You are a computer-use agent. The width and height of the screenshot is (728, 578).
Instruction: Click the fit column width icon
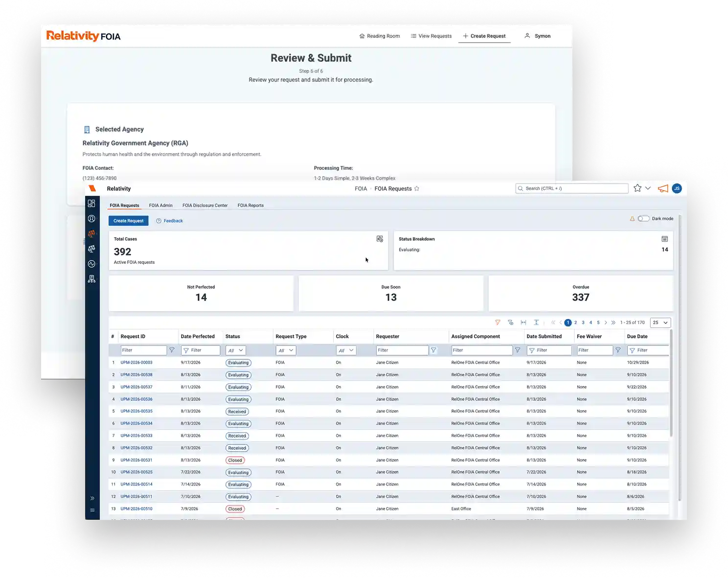point(523,323)
